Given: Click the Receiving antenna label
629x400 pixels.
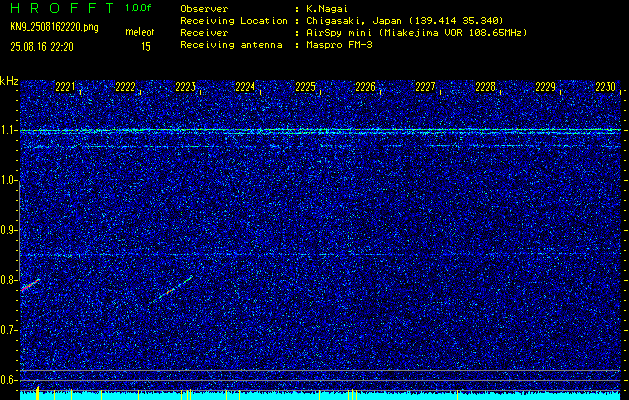Looking at the screenshot, I should [231, 45].
